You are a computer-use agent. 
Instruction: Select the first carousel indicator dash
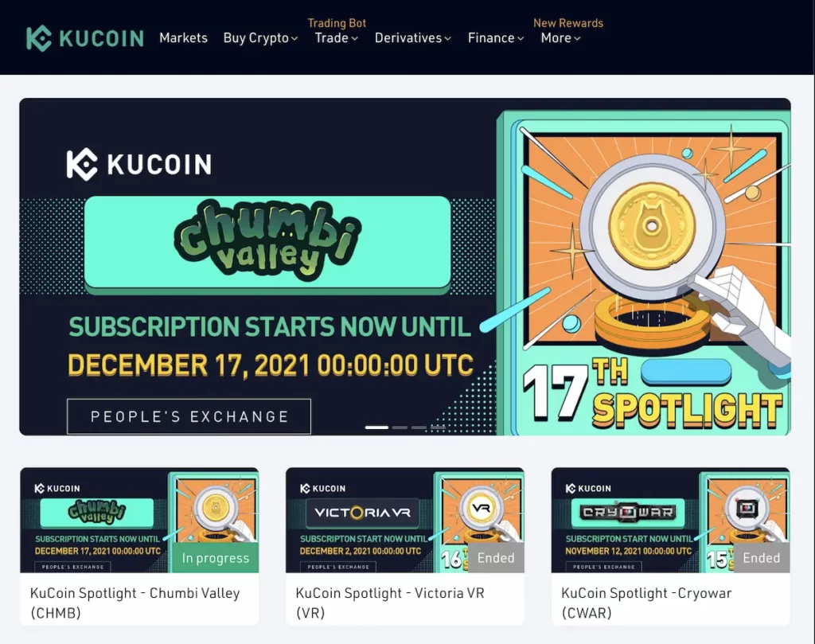pos(376,427)
